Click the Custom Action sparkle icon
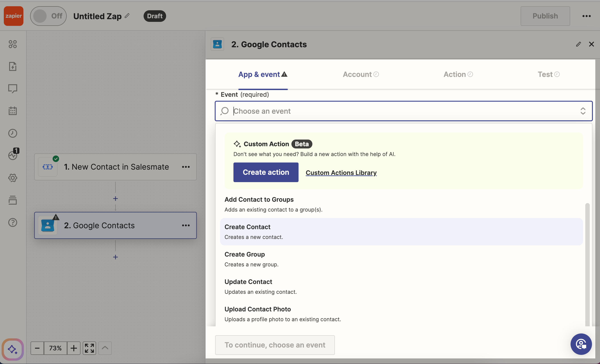Viewport: 600px width, 364px height. (237, 144)
